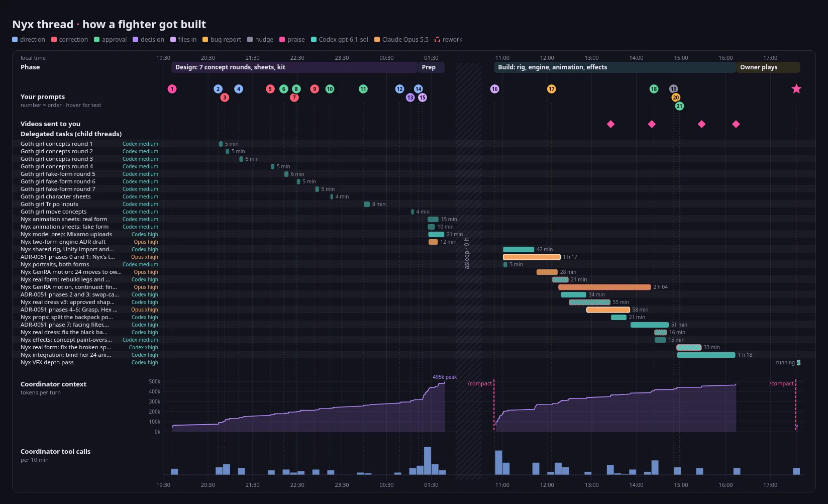828x504 pixels.
Task: Click the first '/compact' marker label
Action: tap(480, 383)
